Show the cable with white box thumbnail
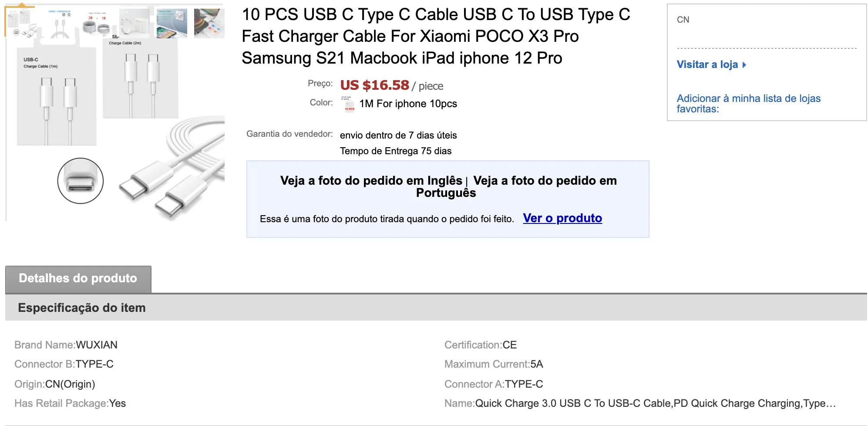This screenshot has width=868, height=426. tap(134, 23)
